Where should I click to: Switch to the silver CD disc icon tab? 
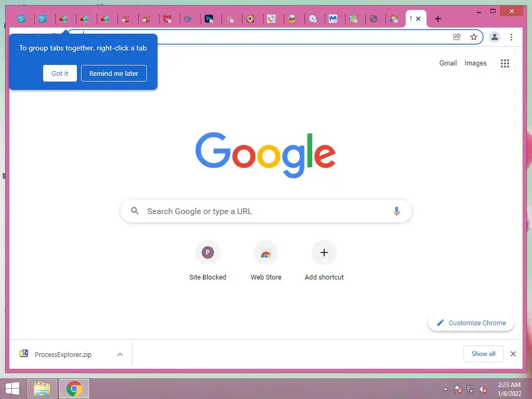tap(312, 19)
